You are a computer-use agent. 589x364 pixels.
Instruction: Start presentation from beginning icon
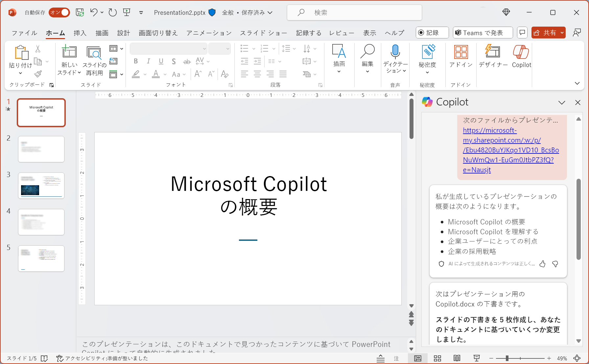(x=127, y=12)
